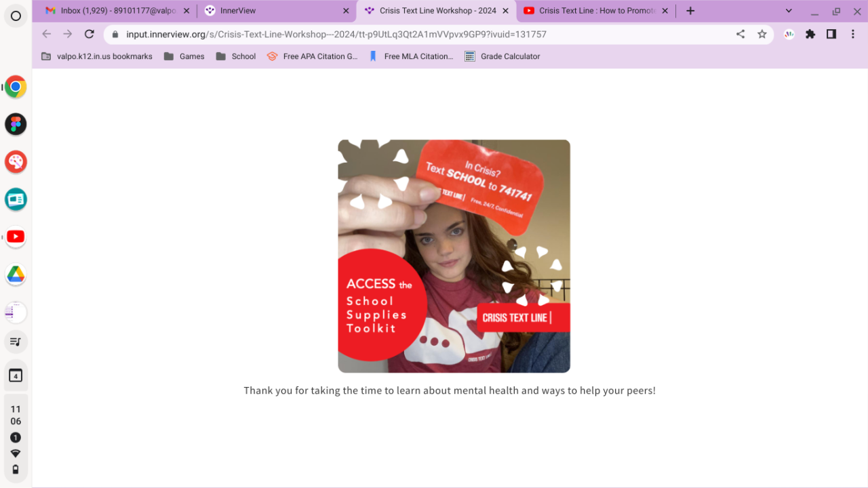868x488 pixels.
Task: Open the media playlist controls on shelf
Action: (x=16, y=342)
